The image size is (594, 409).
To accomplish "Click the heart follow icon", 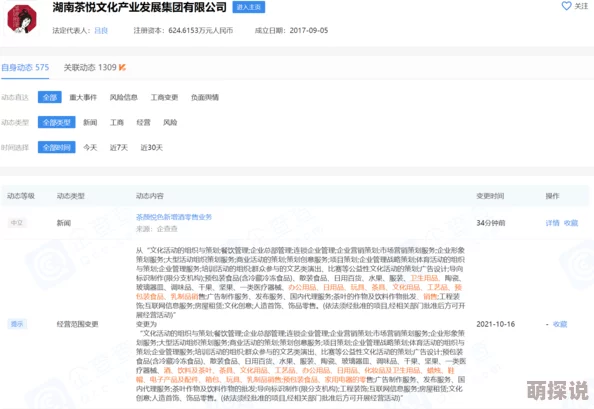I will [566, 6].
